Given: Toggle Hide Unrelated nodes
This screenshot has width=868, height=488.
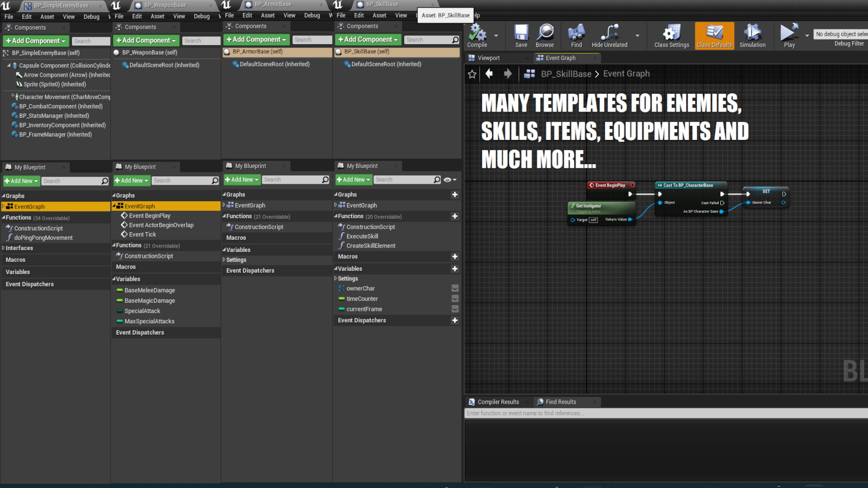Looking at the screenshot, I should 609,36.
